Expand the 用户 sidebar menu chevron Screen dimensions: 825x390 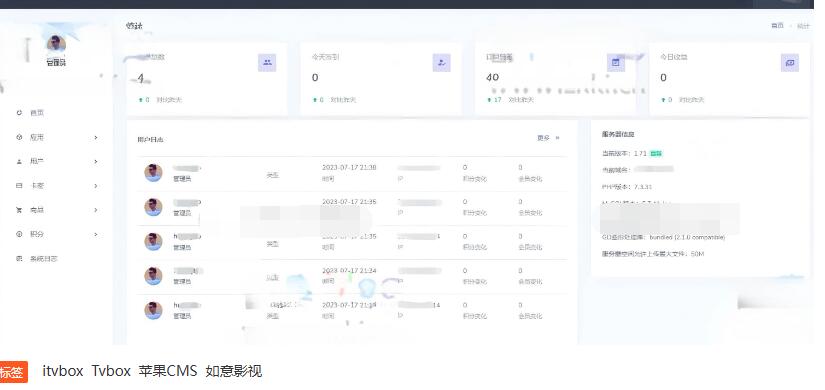tap(96, 161)
